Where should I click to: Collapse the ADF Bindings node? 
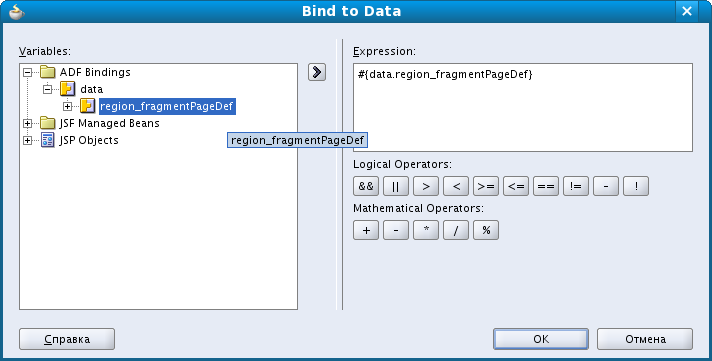point(28,72)
